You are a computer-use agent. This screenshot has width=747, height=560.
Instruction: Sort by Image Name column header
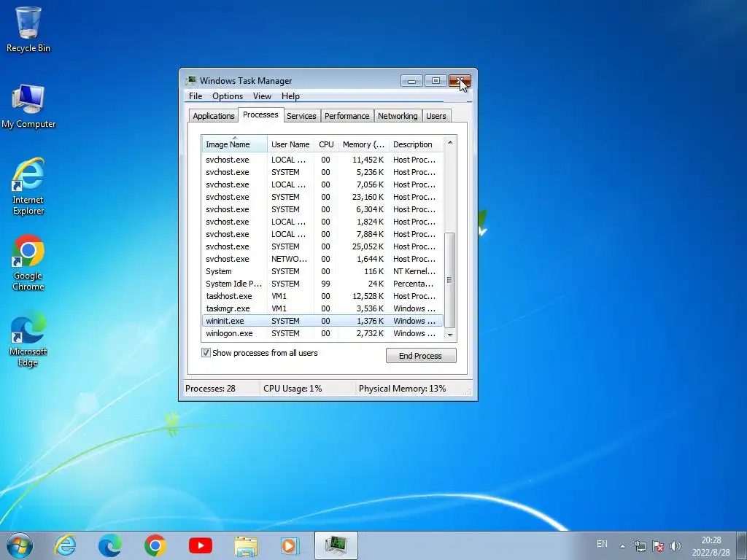pos(234,144)
